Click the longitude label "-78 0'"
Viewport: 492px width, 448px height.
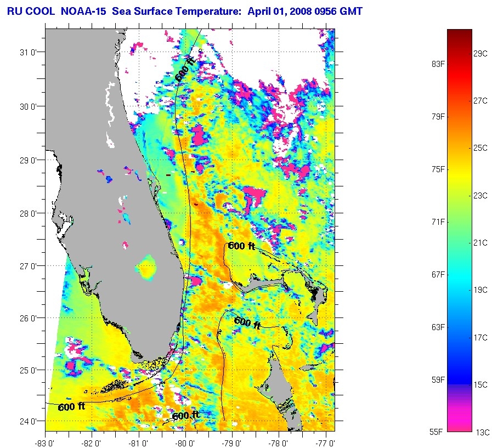(x=278, y=443)
